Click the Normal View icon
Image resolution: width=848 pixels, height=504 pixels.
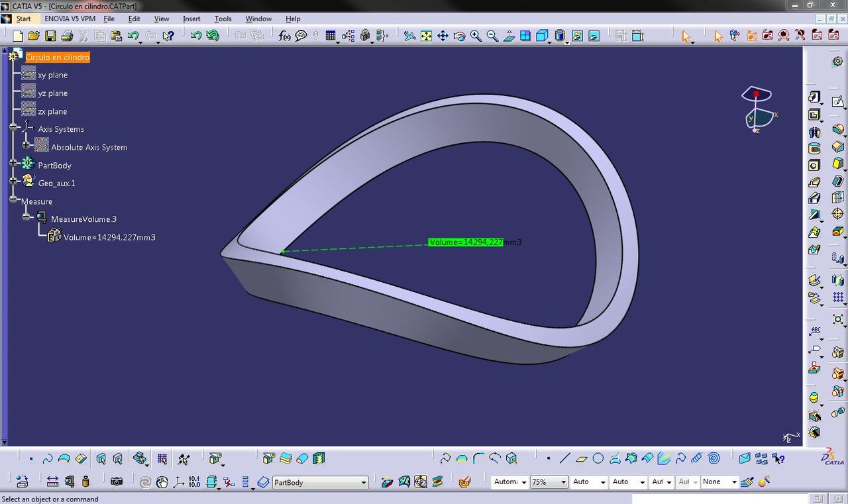(x=509, y=36)
